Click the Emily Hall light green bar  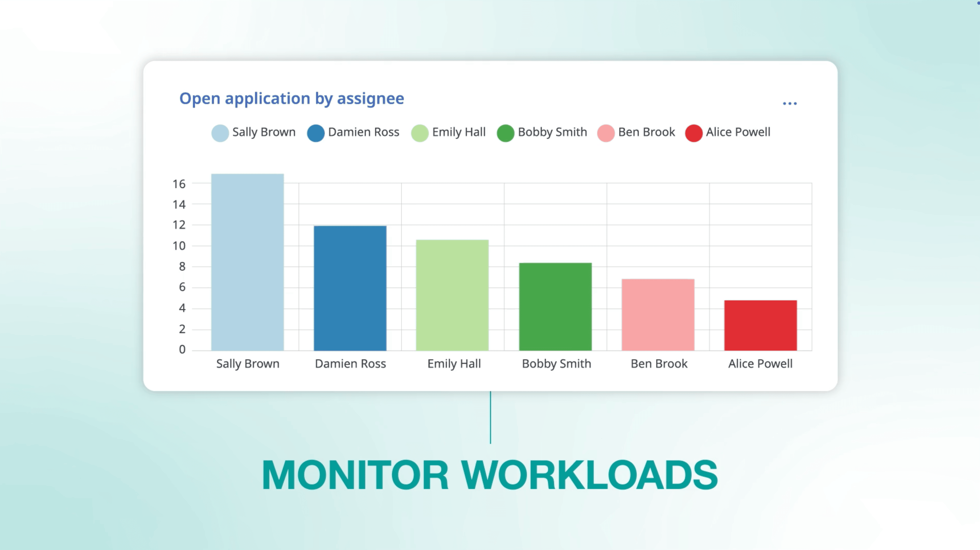[x=452, y=295]
